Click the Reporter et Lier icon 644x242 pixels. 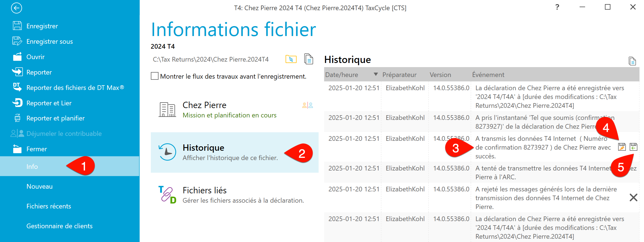[x=17, y=103]
